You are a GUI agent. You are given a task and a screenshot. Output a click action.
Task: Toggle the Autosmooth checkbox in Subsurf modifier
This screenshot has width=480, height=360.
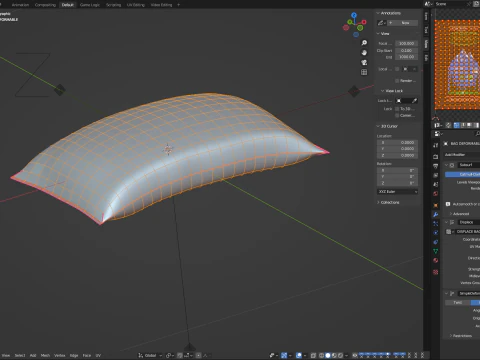[x=448, y=204]
